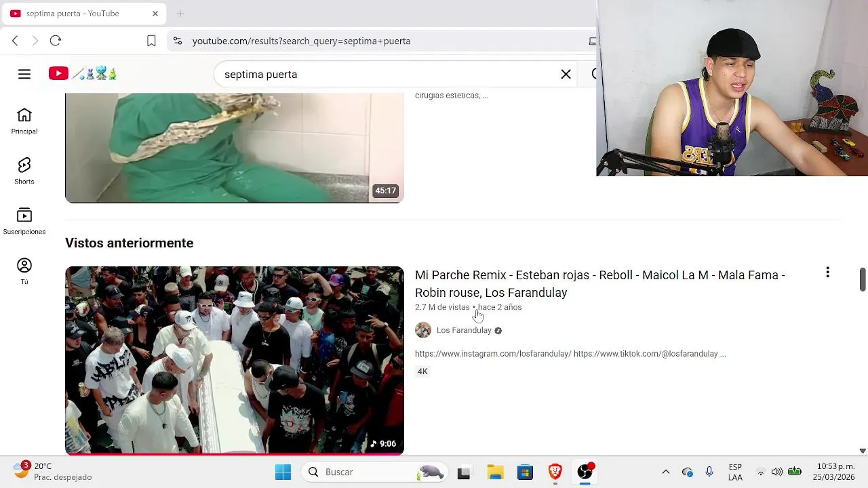This screenshot has height=488, width=868.
Task: Click ESP LAA language indicator
Action: pos(735,472)
